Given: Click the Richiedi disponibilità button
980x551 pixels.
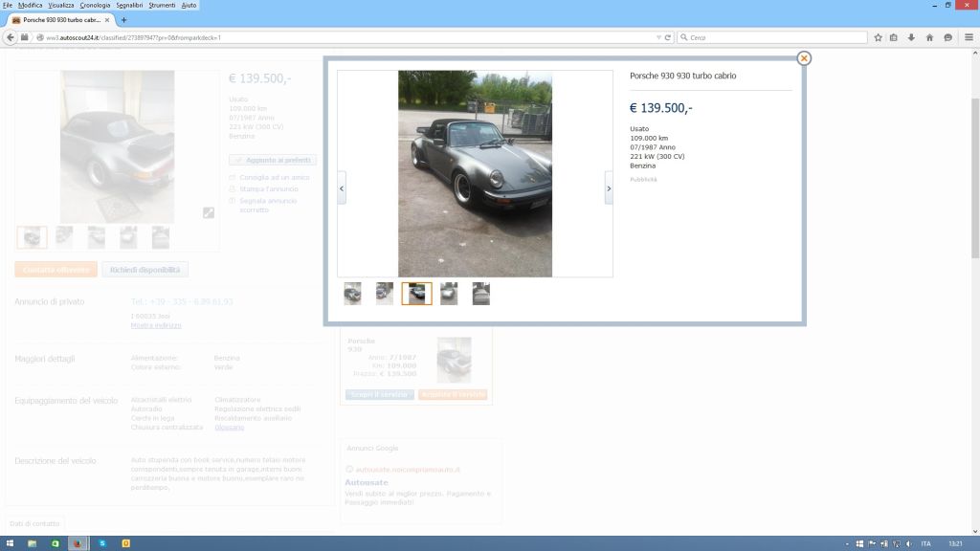Looking at the screenshot, I should (x=145, y=270).
